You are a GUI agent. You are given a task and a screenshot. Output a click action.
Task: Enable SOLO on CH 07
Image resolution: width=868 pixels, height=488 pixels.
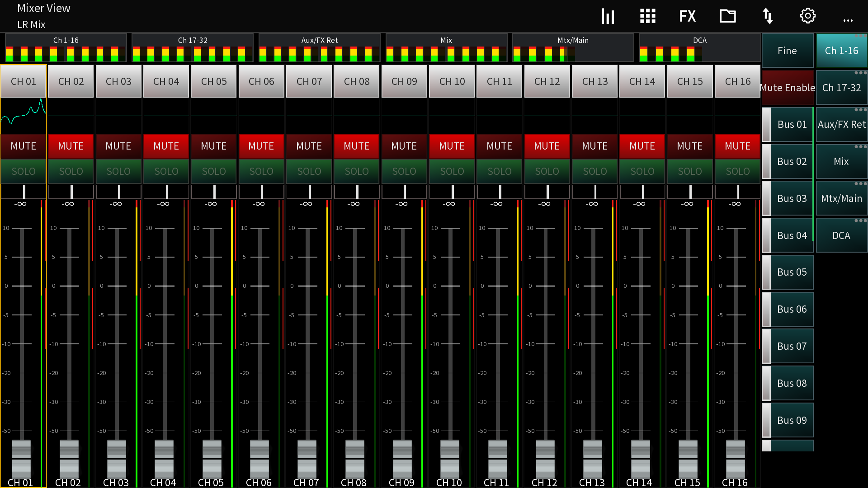[x=309, y=171]
